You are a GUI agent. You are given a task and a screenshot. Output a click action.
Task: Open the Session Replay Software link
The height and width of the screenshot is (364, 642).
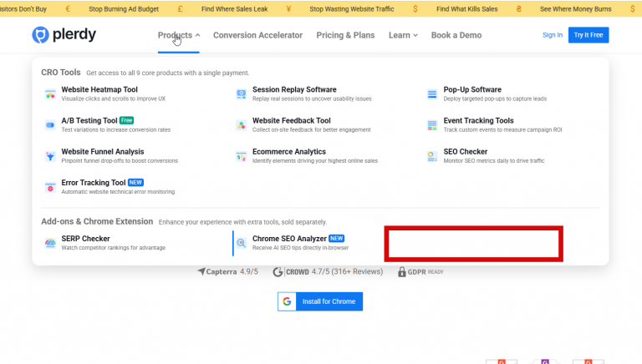[294, 89]
